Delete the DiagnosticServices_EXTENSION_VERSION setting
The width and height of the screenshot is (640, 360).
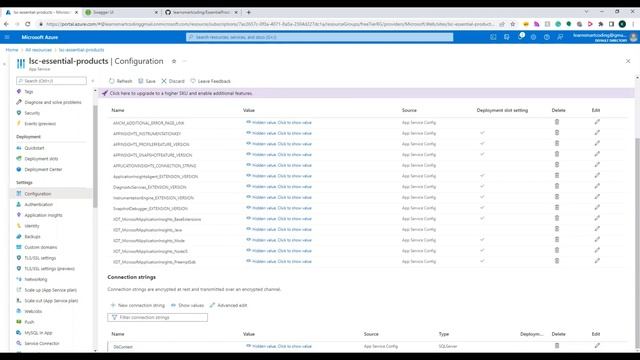(x=557, y=186)
